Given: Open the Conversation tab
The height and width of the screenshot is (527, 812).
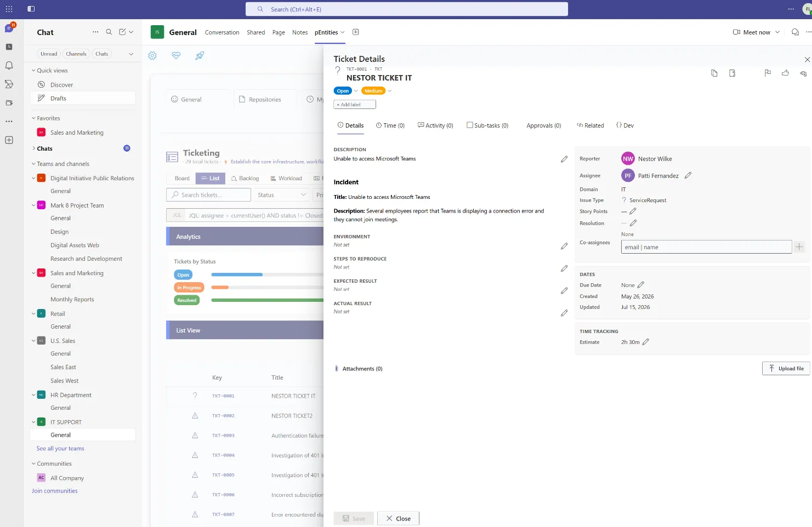Looking at the screenshot, I should coord(222,32).
